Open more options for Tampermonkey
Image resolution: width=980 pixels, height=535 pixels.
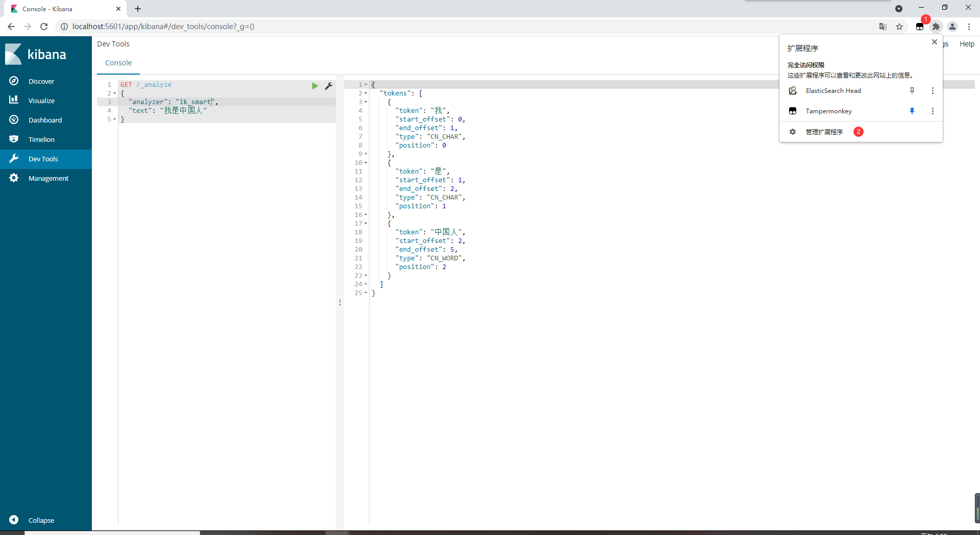[x=933, y=111]
